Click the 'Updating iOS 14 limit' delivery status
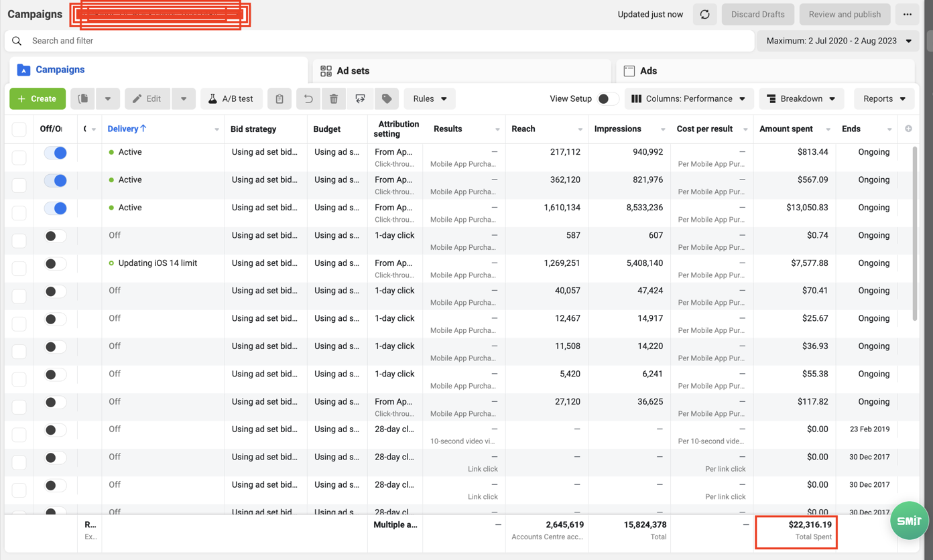Screen dimensions: 933x560 point(158,263)
